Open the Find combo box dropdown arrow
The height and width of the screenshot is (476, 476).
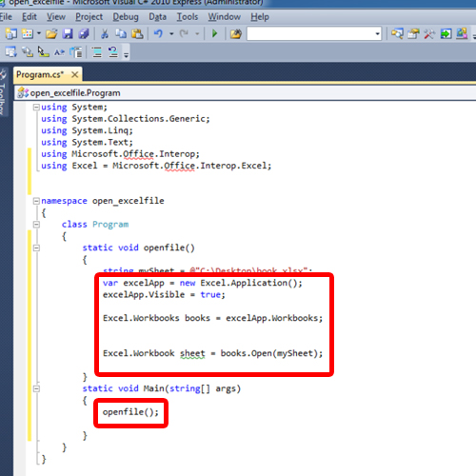click(x=378, y=33)
